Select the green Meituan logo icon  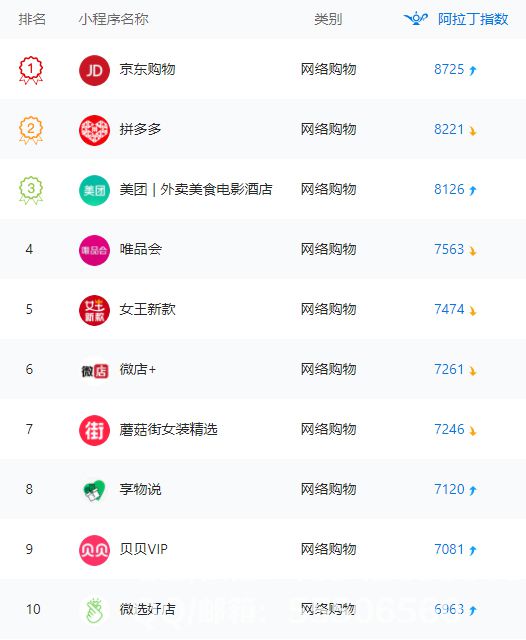(94, 190)
